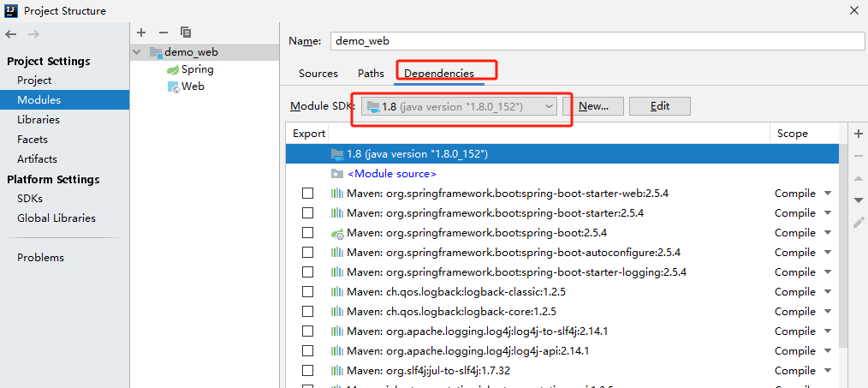Remove dependency with minus icon on right

pyautogui.click(x=859, y=156)
